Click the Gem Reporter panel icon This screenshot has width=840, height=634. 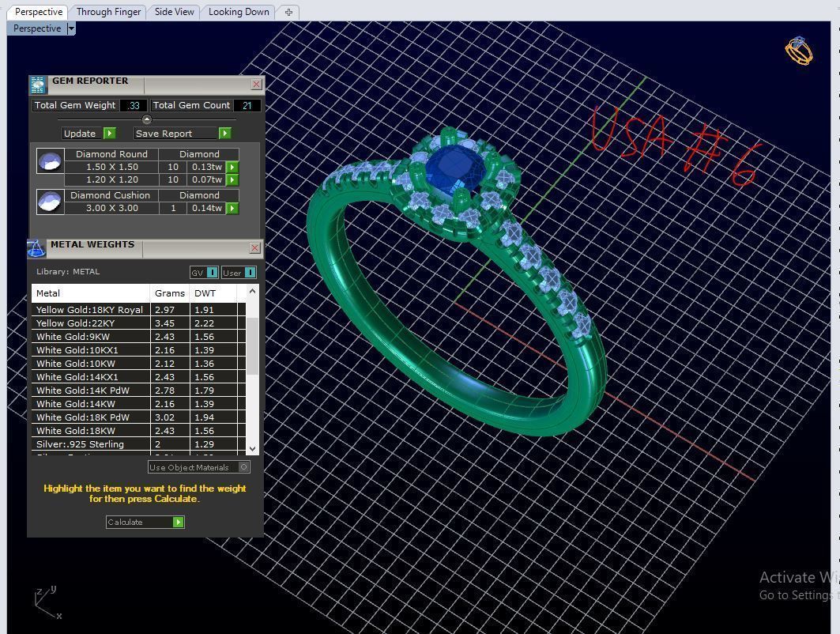coord(39,85)
